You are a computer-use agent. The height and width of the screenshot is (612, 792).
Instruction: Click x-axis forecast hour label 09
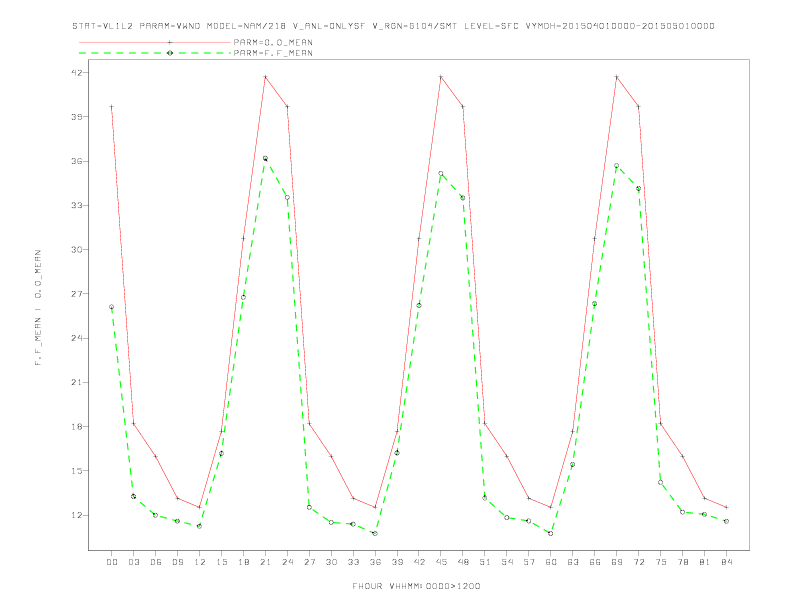coord(177,562)
